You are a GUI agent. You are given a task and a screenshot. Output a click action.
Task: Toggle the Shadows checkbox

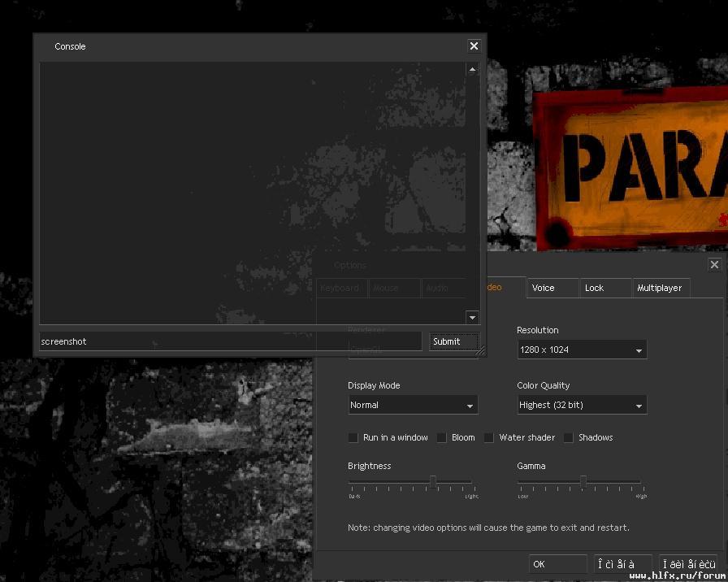[x=569, y=437]
